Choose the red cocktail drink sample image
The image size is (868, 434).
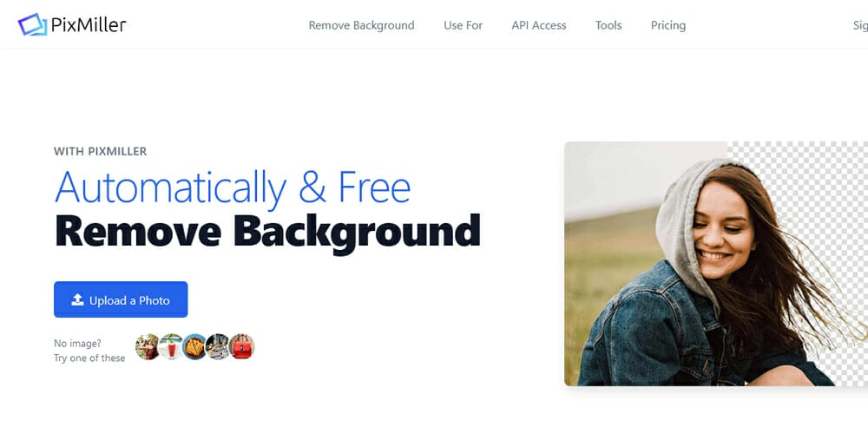click(x=171, y=346)
